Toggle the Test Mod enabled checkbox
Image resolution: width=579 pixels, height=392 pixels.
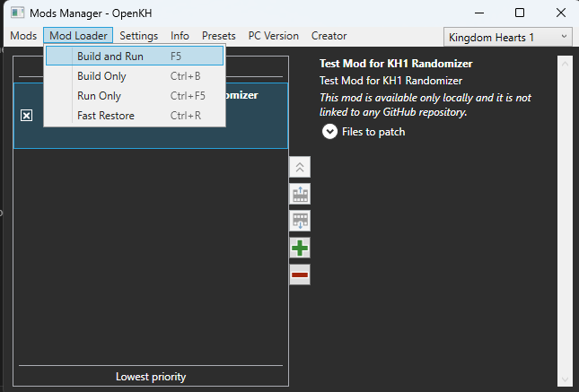point(27,116)
